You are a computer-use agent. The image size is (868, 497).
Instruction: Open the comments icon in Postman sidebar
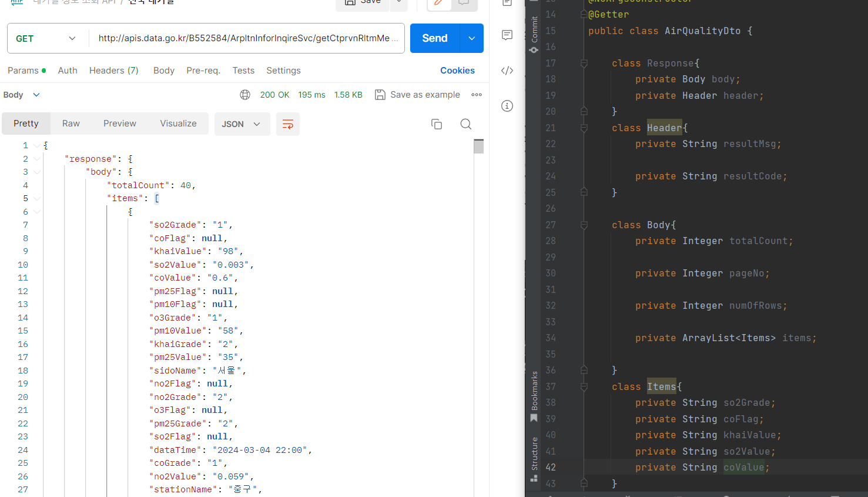(507, 35)
